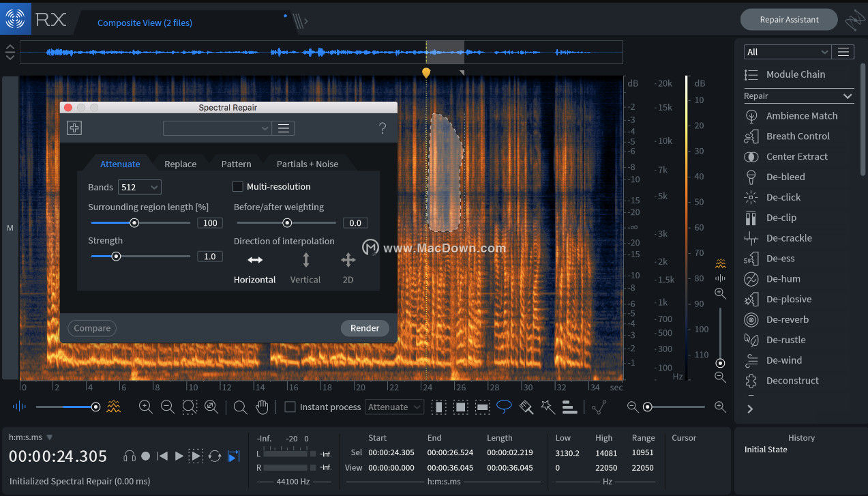Select the Magic Wand tool
The height and width of the screenshot is (496, 868).
point(548,407)
